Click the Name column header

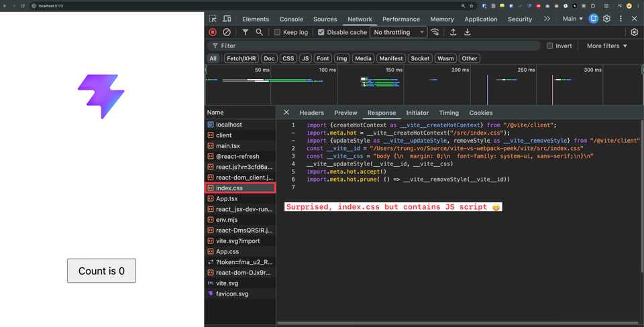(x=240, y=113)
